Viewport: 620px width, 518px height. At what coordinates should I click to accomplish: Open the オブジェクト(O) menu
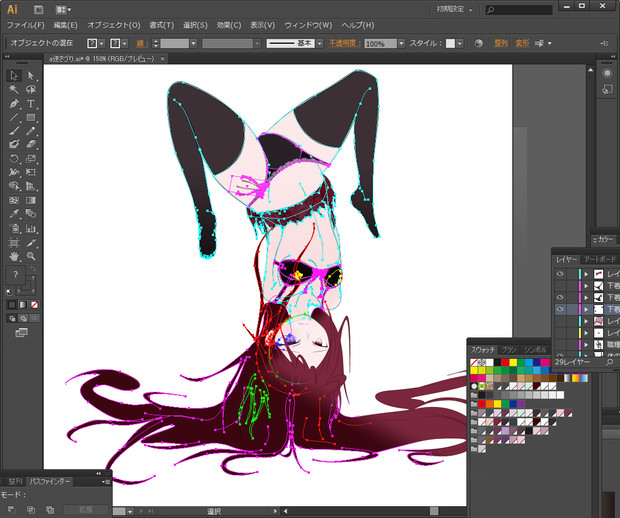(x=114, y=25)
